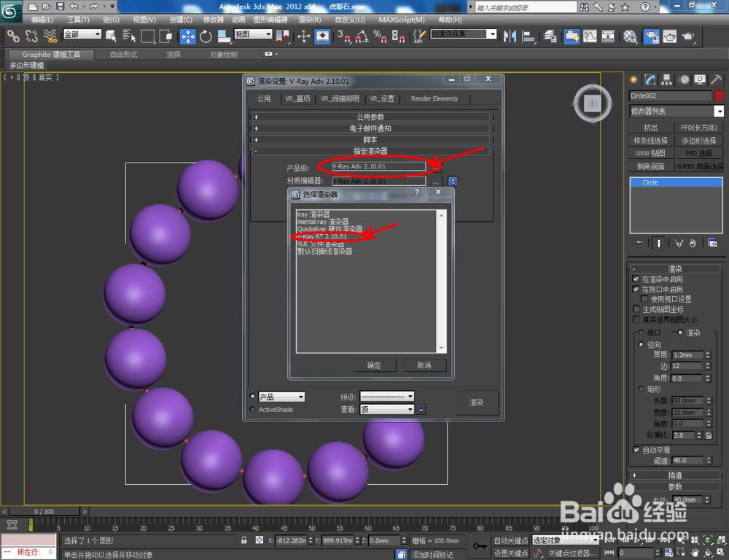729x560 pixels.
Task: Expand the '脚本' rollout
Action: click(x=371, y=139)
